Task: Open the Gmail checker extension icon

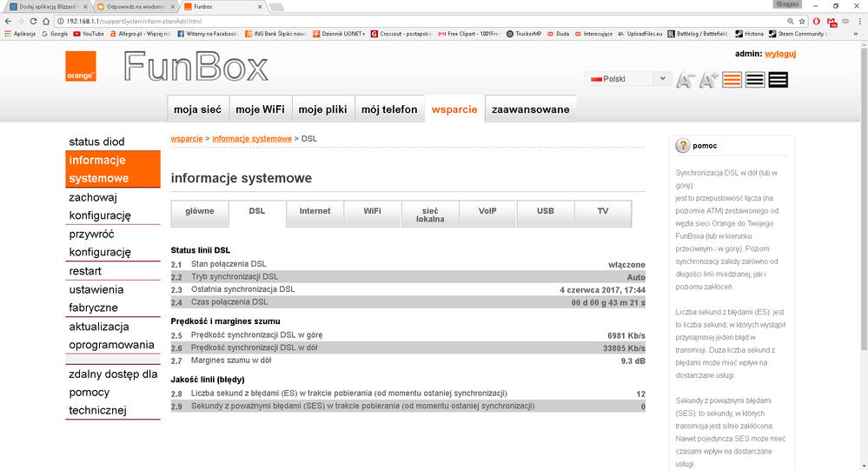Action: coord(832,22)
